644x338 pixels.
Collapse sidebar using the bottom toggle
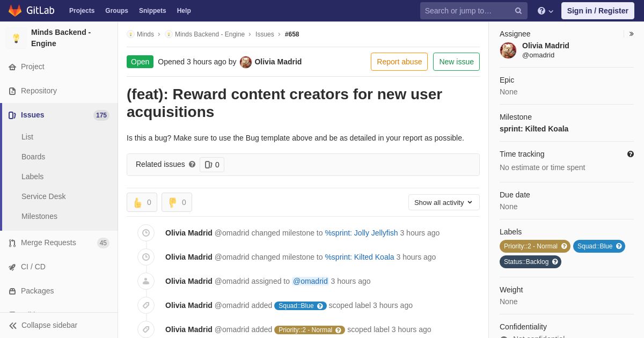43,325
